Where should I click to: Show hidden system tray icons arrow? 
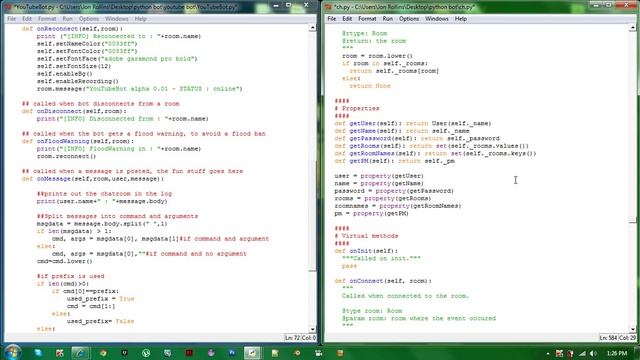tap(548, 353)
